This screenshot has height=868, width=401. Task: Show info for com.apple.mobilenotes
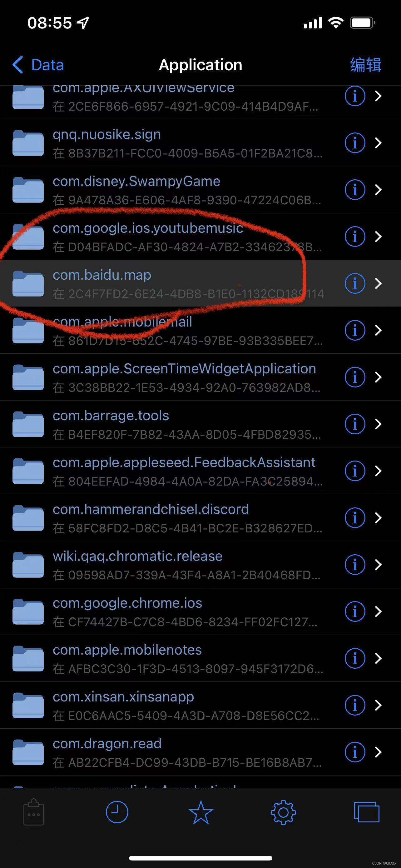[355, 658]
